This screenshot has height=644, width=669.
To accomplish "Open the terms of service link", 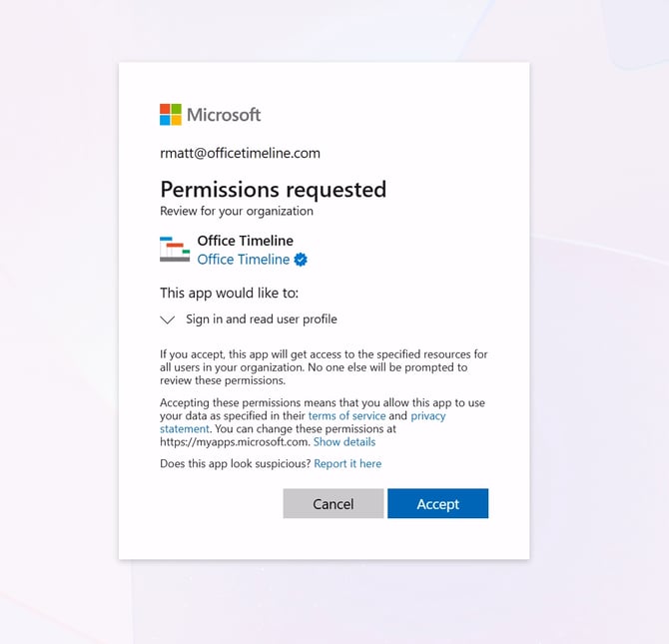I will pyautogui.click(x=346, y=415).
